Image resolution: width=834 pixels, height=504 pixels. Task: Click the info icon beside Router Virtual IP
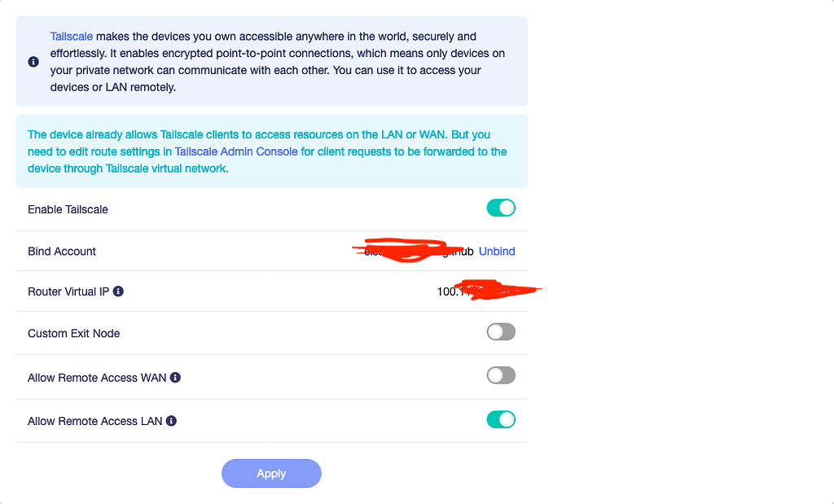click(x=118, y=291)
